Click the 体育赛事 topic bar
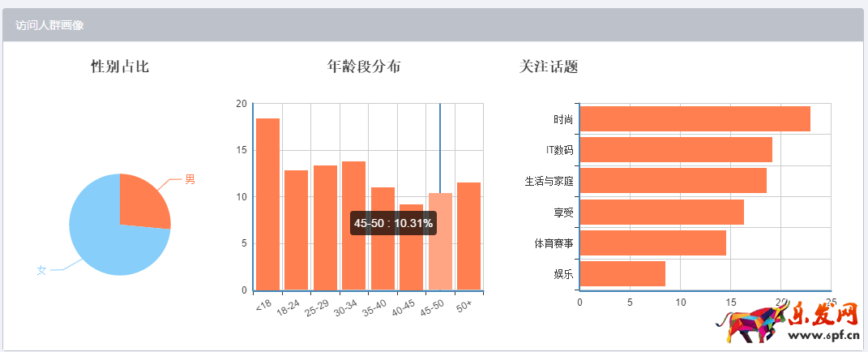The image size is (868, 352). pyautogui.click(x=652, y=243)
